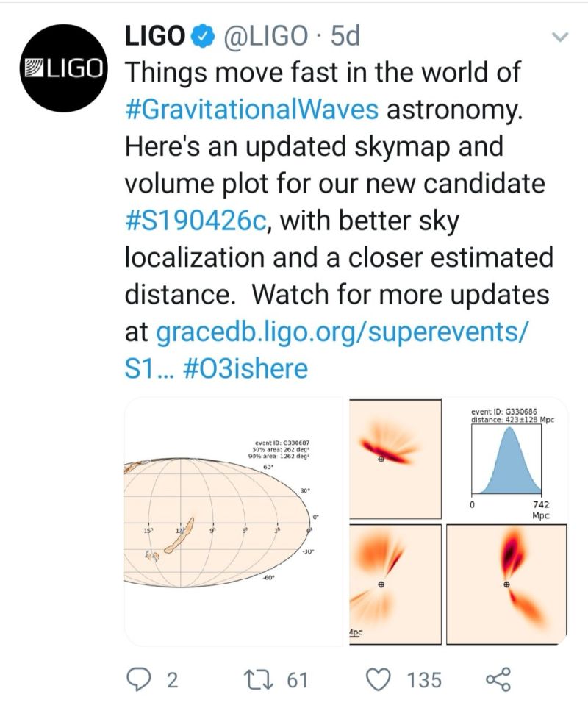Click the blue verified badge

click(x=204, y=37)
